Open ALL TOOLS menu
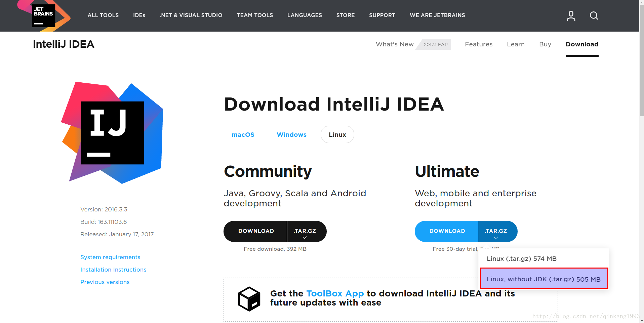 (103, 15)
